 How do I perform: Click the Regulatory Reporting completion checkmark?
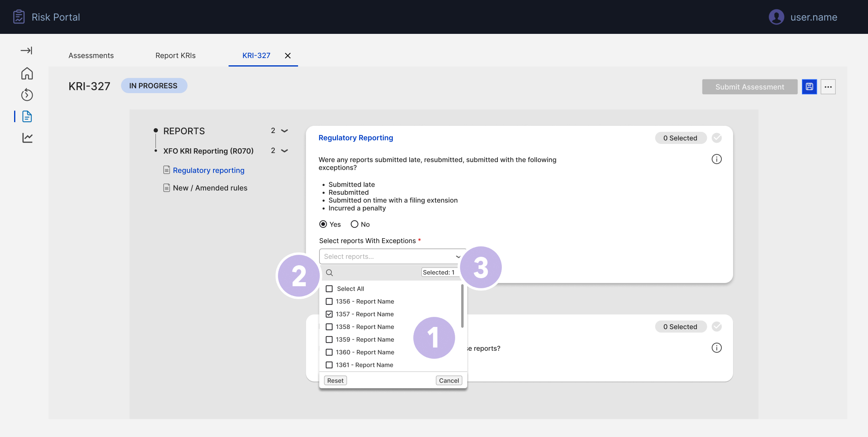pos(717,138)
